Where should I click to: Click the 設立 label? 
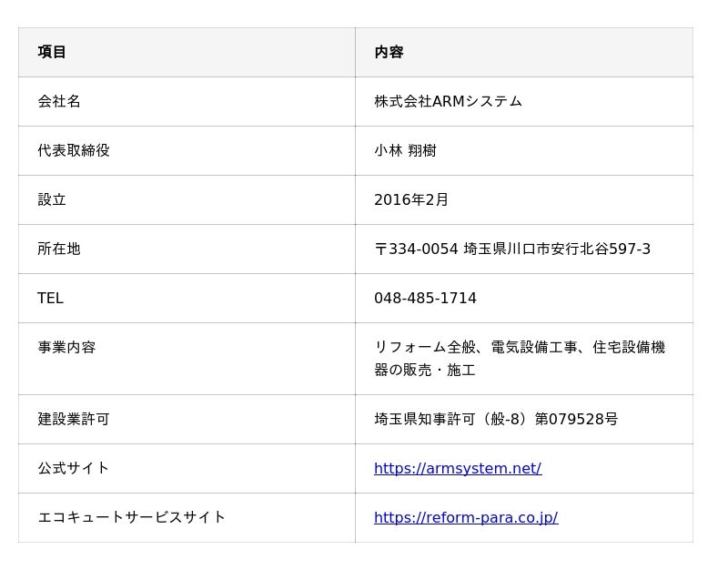coord(52,199)
